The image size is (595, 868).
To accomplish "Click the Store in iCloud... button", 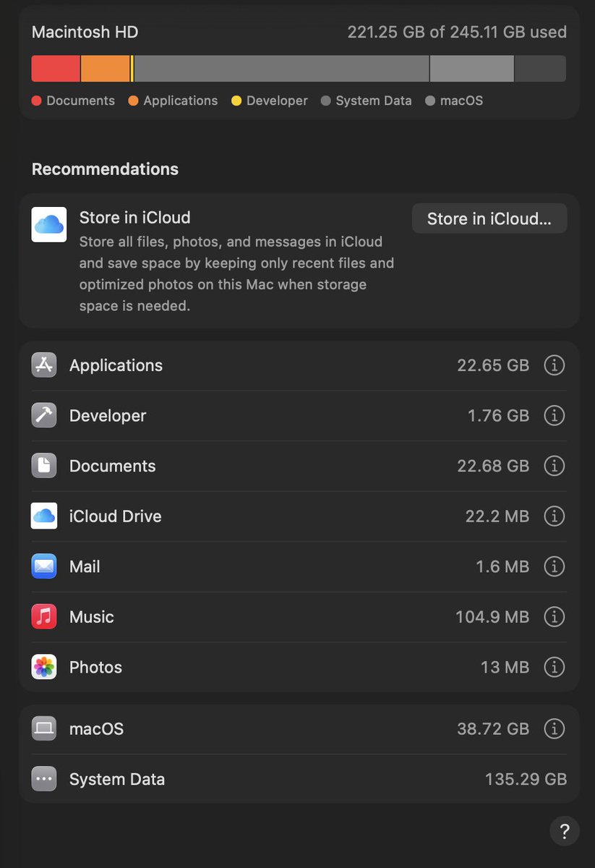I will [x=489, y=218].
